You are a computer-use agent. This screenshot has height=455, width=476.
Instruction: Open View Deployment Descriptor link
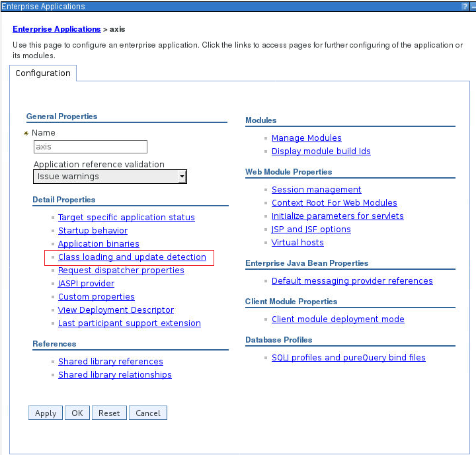click(x=116, y=310)
